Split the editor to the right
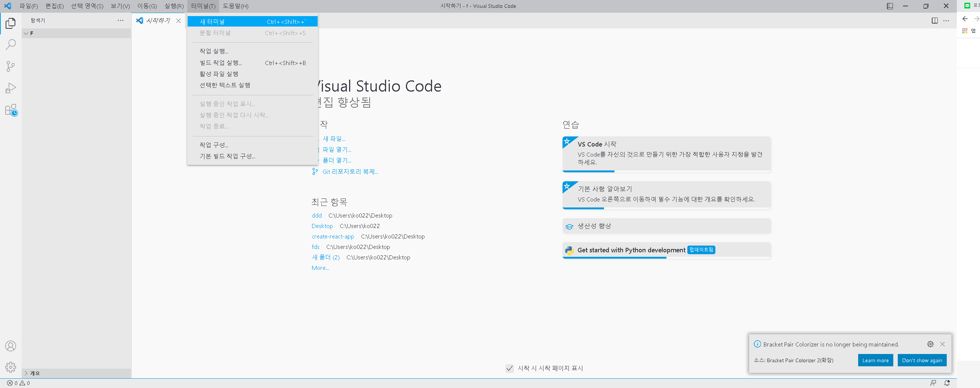 (934, 21)
